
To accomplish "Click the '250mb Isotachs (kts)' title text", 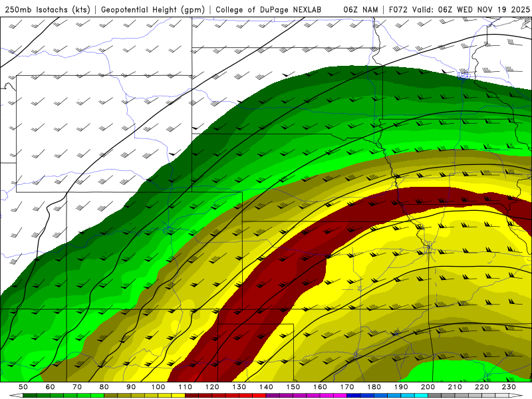I will point(48,10).
